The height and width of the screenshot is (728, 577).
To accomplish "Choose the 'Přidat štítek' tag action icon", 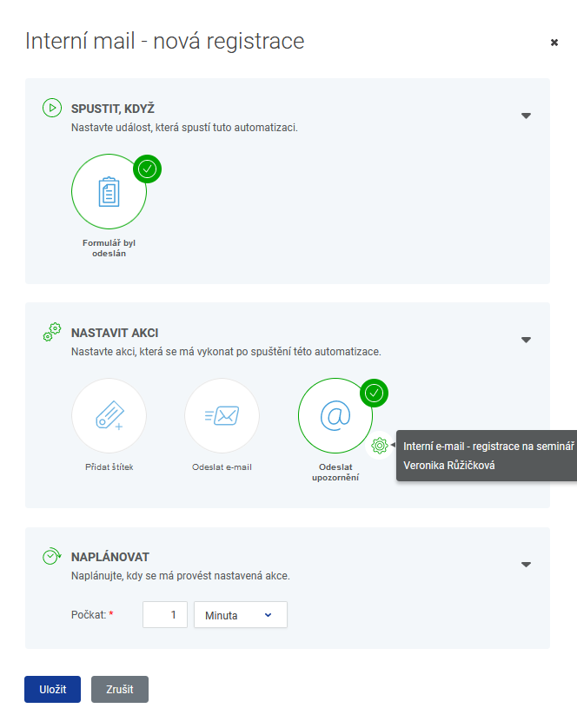I will 109,415.
